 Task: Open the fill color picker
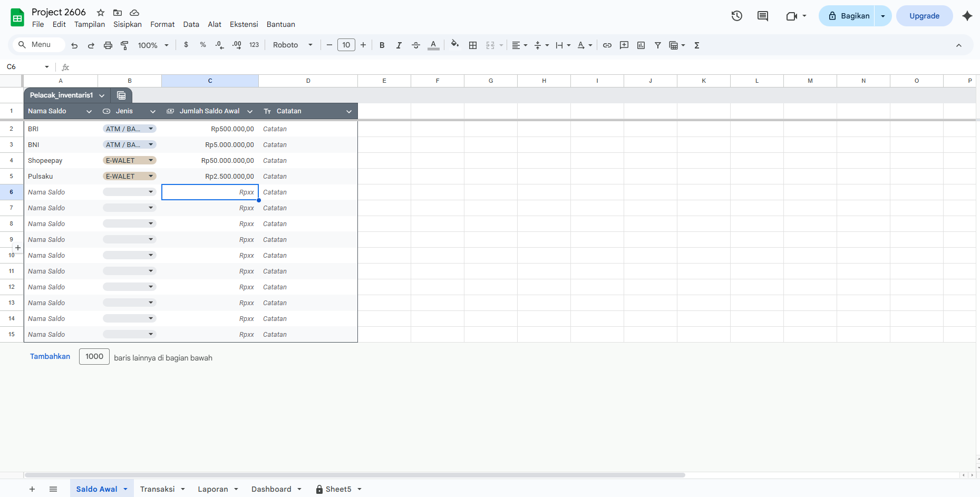click(454, 45)
